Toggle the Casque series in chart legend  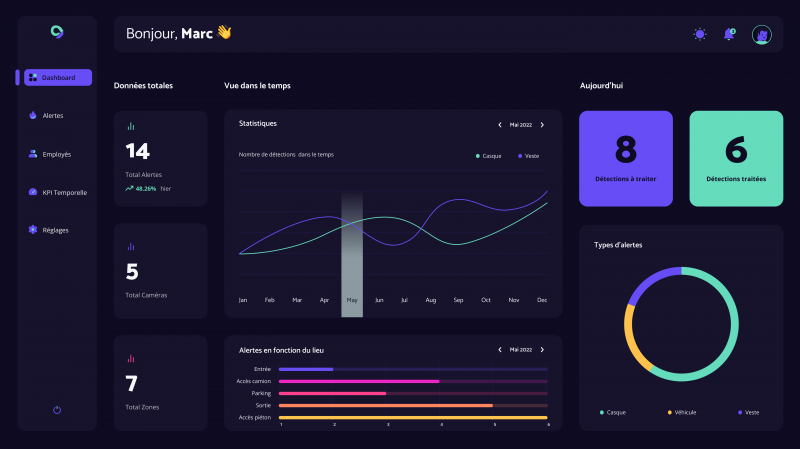click(490, 156)
